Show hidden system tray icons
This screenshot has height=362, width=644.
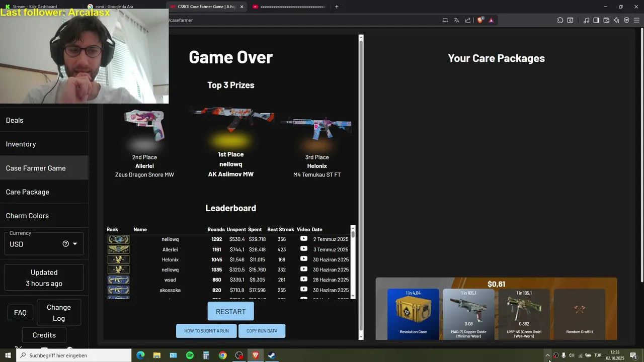(x=547, y=355)
